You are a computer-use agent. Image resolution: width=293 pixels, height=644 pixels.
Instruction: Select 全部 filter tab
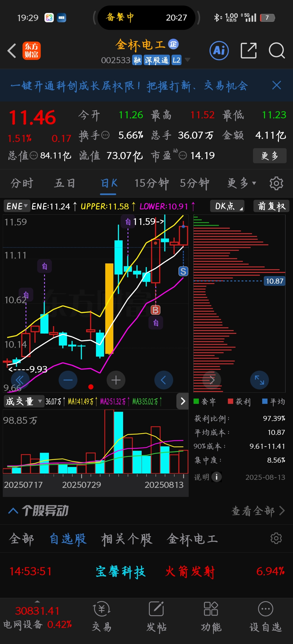[x=21, y=539]
